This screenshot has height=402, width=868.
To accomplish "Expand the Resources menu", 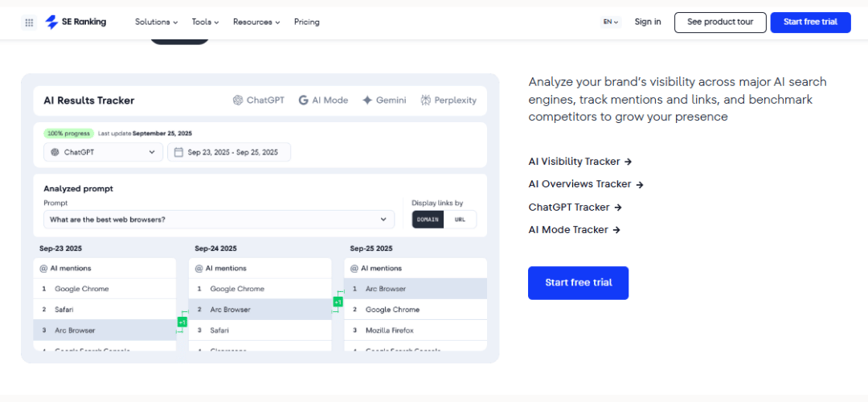I will [x=256, y=23].
